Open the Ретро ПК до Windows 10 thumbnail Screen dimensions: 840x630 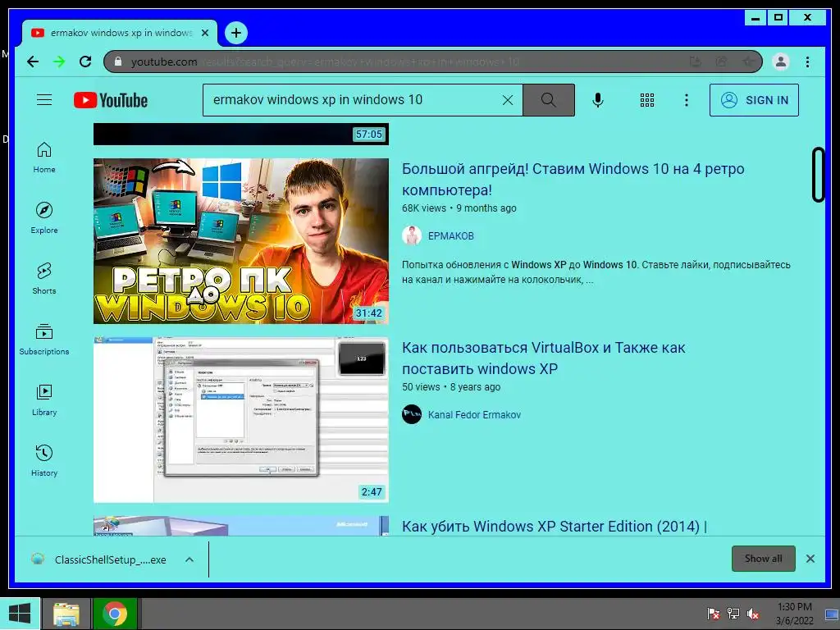(241, 241)
